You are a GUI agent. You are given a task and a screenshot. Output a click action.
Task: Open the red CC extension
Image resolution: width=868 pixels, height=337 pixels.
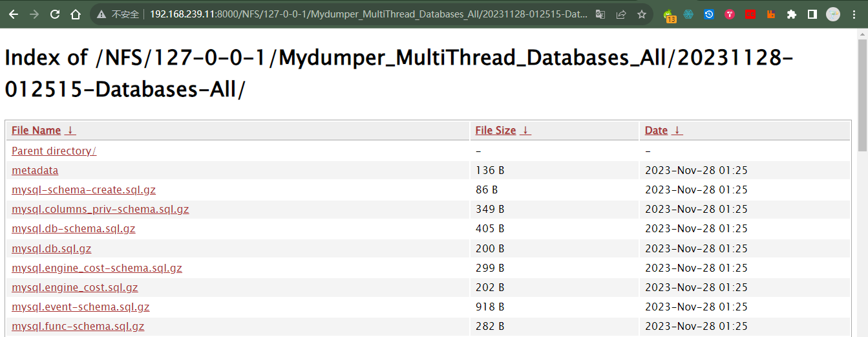[750, 14]
